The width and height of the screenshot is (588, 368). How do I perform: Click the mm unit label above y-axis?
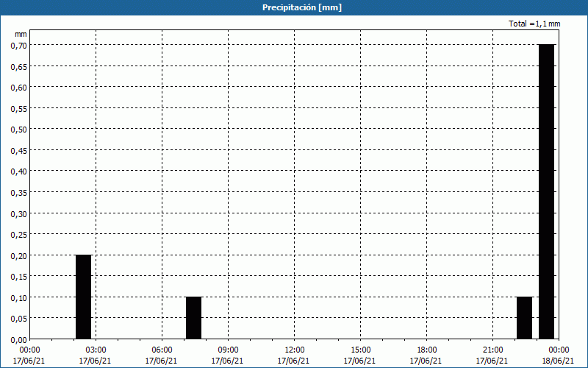pos(21,34)
